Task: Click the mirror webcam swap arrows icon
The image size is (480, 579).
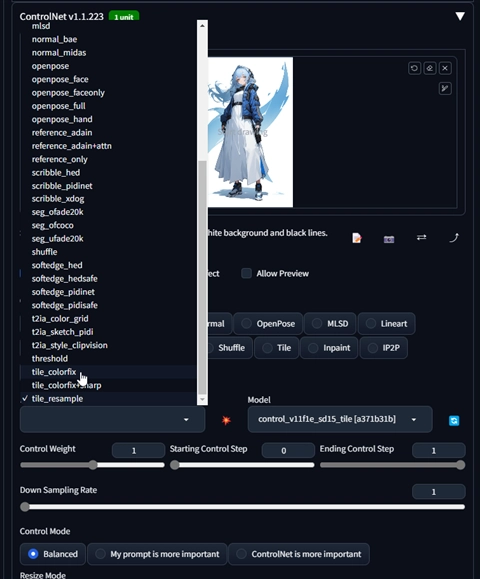Action: point(422,237)
